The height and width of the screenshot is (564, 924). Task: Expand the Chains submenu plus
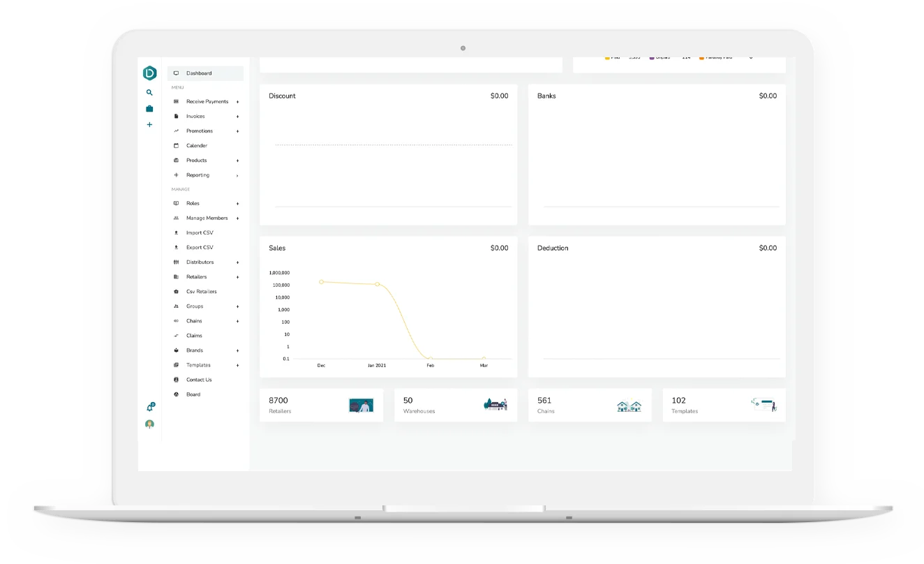point(237,321)
